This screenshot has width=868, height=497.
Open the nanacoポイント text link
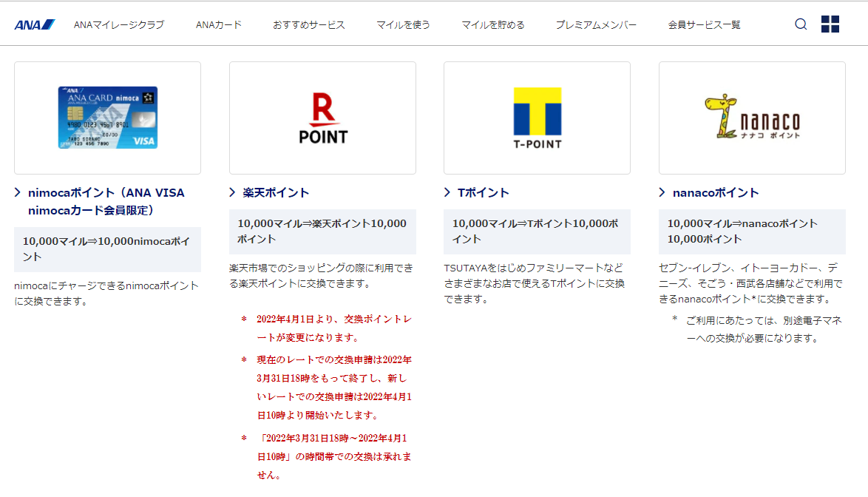pos(716,192)
